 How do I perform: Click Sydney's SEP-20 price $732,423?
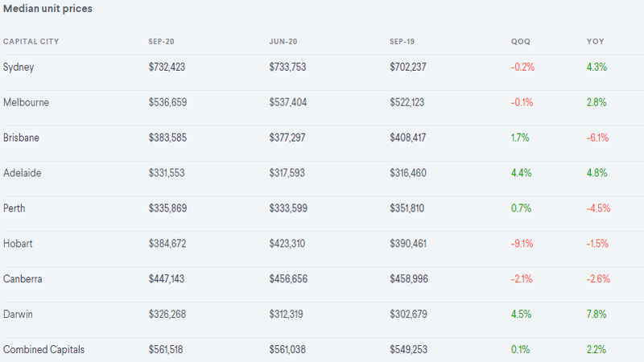167,67
